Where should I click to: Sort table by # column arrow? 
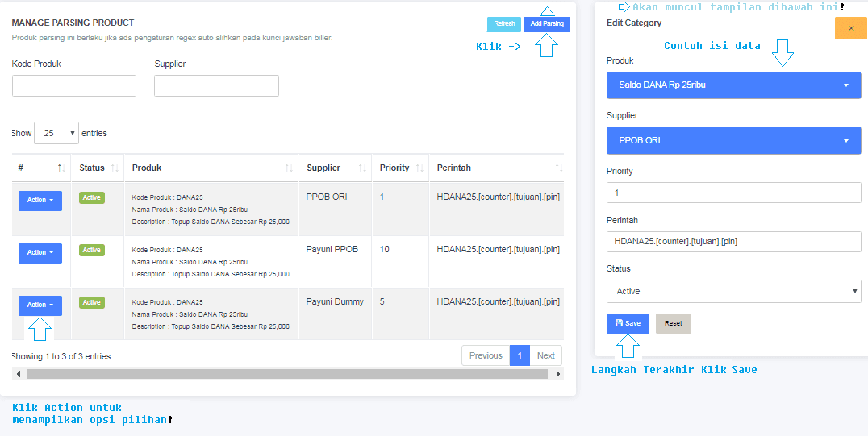pos(61,168)
